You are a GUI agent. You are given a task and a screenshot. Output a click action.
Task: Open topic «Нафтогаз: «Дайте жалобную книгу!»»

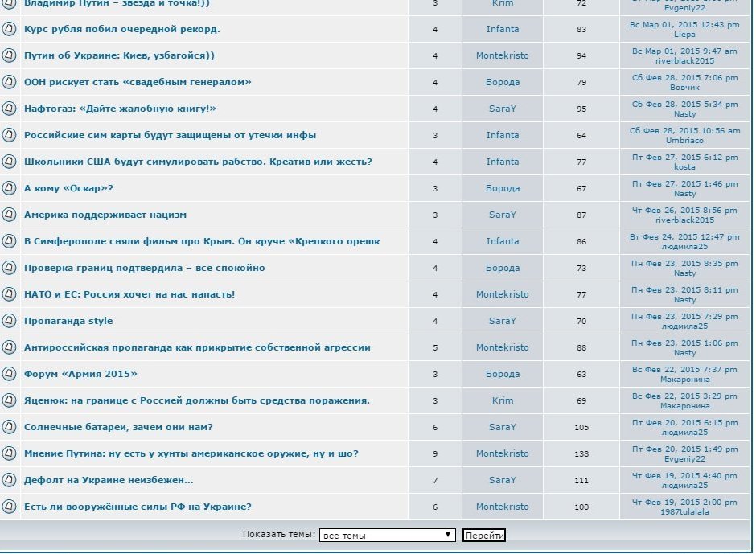[x=120, y=109]
